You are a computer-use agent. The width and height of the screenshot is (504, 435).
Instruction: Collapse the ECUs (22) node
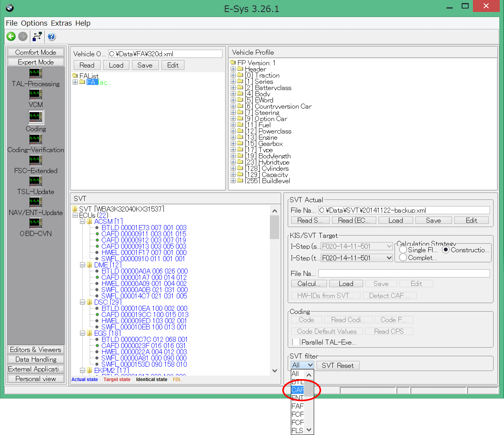tap(75, 215)
